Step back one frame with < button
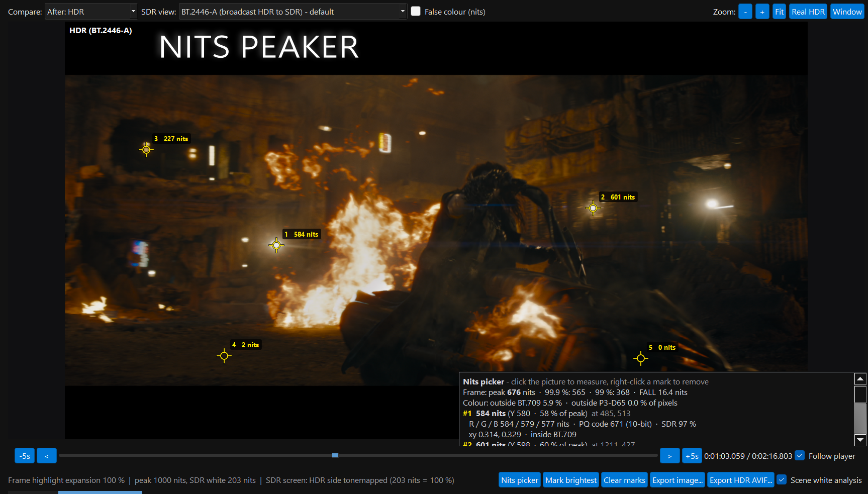 (x=47, y=456)
